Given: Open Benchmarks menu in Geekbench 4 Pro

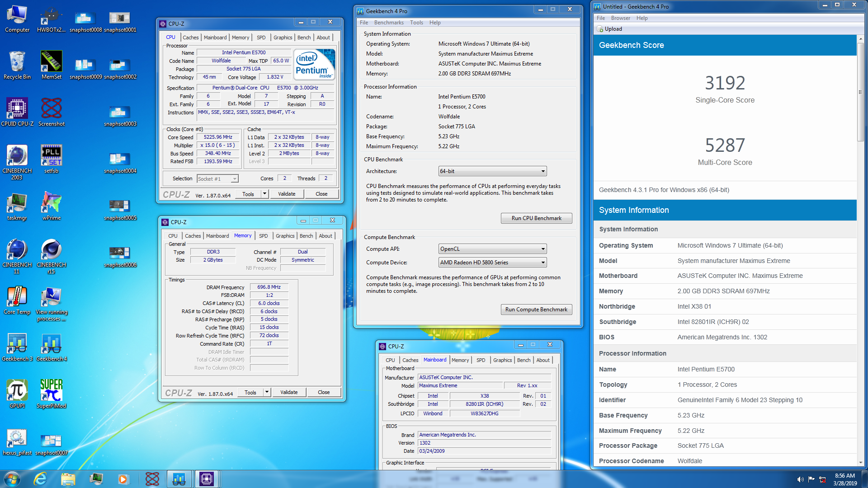Looking at the screenshot, I should pos(389,23).
